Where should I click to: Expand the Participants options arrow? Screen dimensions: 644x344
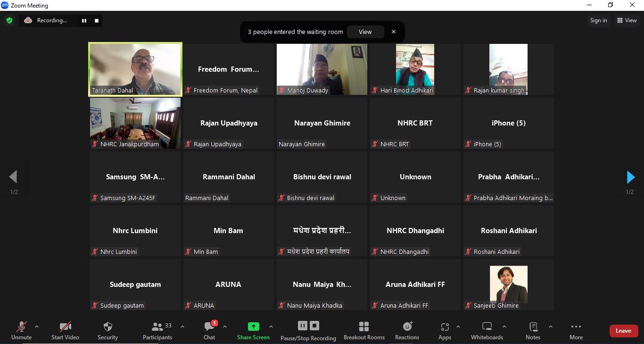182,327
